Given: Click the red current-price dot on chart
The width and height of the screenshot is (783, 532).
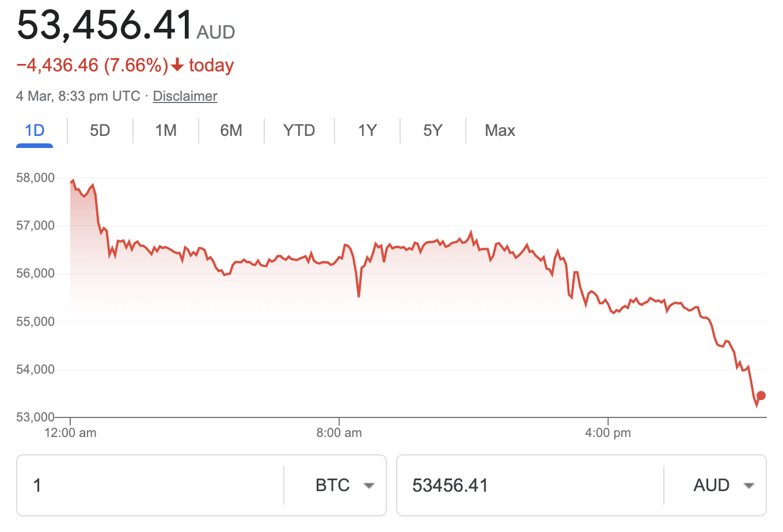Looking at the screenshot, I should coord(761,396).
